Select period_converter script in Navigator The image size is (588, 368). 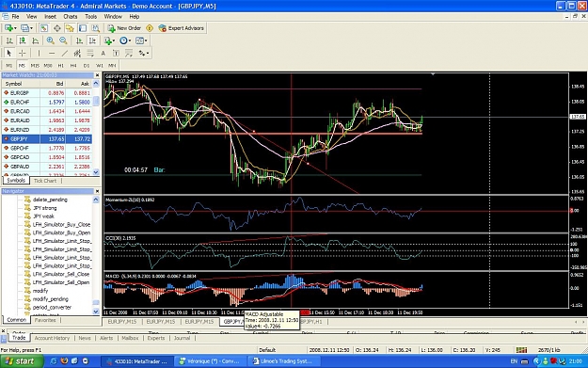52,307
